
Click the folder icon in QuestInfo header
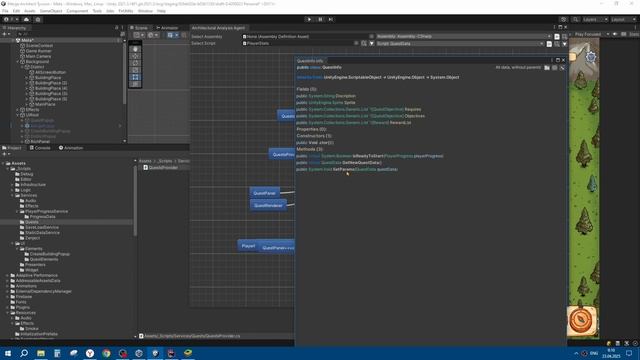tap(547, 68)
